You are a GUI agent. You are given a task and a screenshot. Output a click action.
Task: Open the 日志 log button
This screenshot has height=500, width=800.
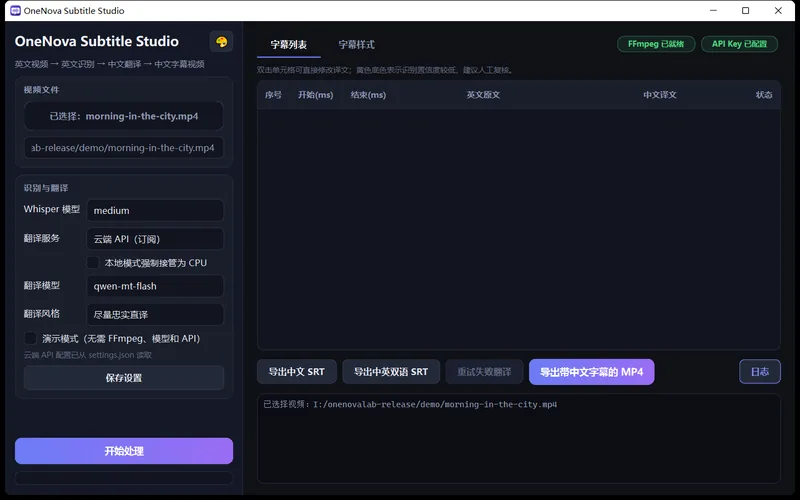tap(760, 371)
